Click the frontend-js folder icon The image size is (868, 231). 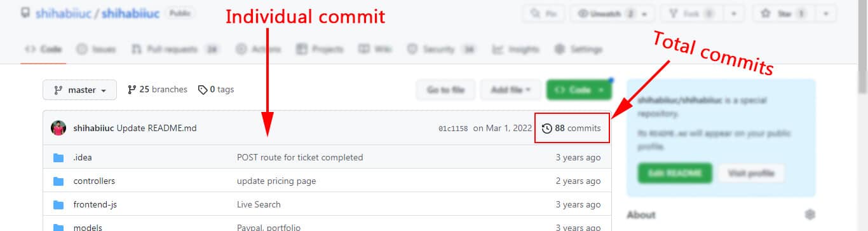(59, 204)
